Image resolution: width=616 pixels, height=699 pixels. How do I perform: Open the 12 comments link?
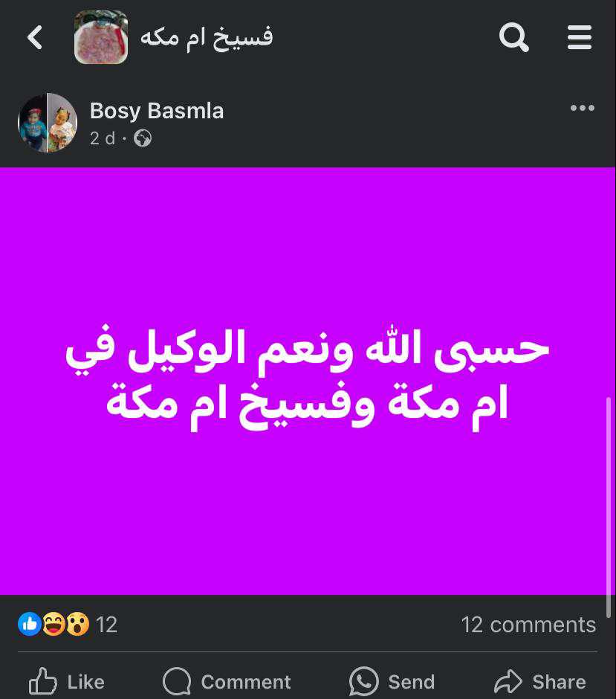528,625
